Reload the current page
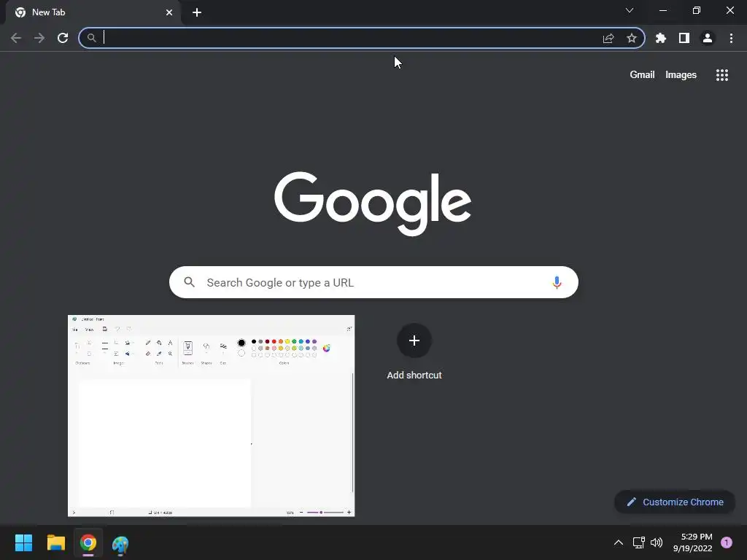 tap(63, 38)
